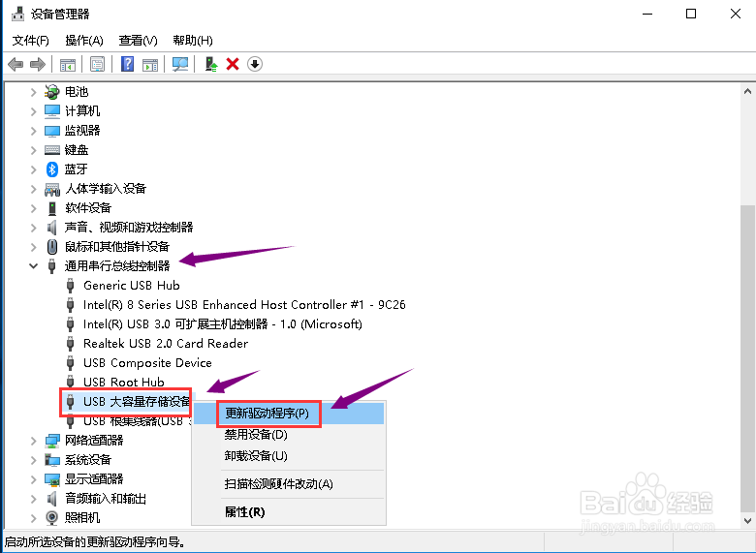Open the 操作(A) menu
This screenshot has height=553, width=756.
84,40
